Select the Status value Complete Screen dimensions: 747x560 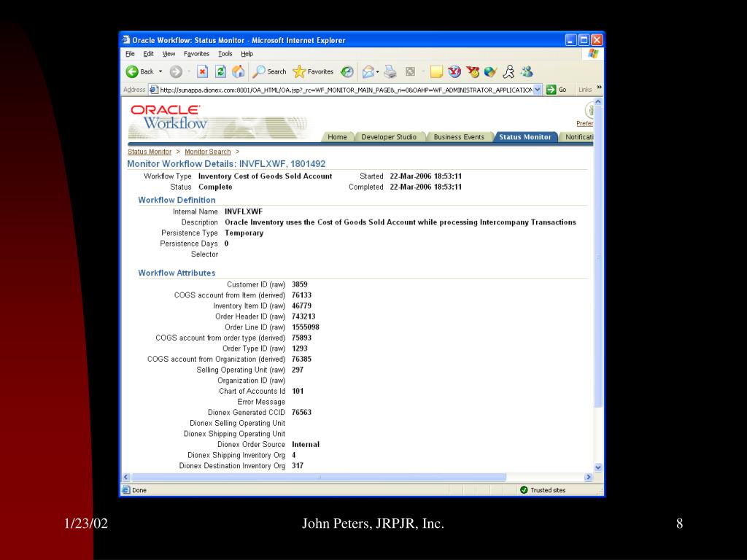coord(215,187)
